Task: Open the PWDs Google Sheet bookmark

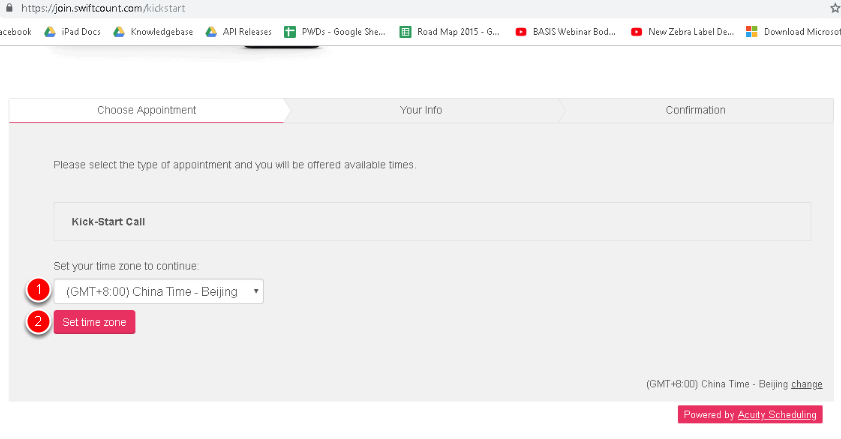Action: pos(335,32)
